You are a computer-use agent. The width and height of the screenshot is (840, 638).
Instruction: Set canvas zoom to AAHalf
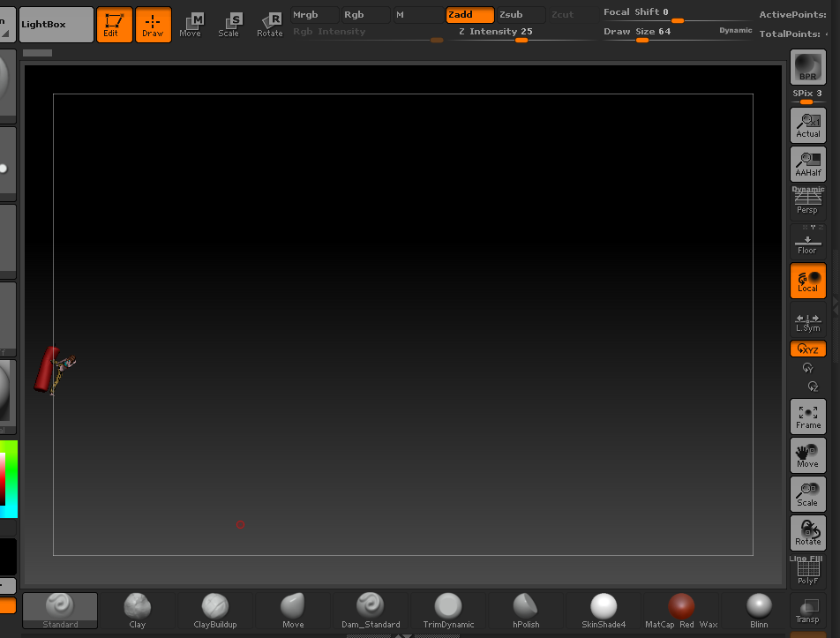coord(808,164)
